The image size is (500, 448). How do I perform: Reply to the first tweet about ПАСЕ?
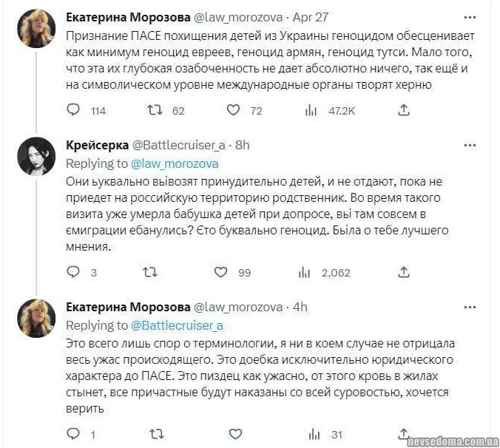(x=73, y=110)
